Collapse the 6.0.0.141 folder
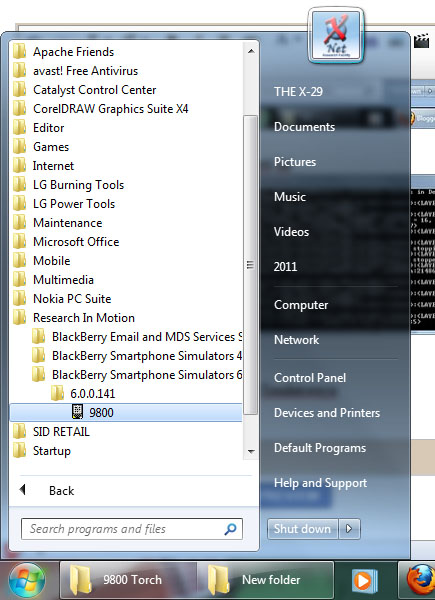The image size is (435, 600). [x=57, y=393]
